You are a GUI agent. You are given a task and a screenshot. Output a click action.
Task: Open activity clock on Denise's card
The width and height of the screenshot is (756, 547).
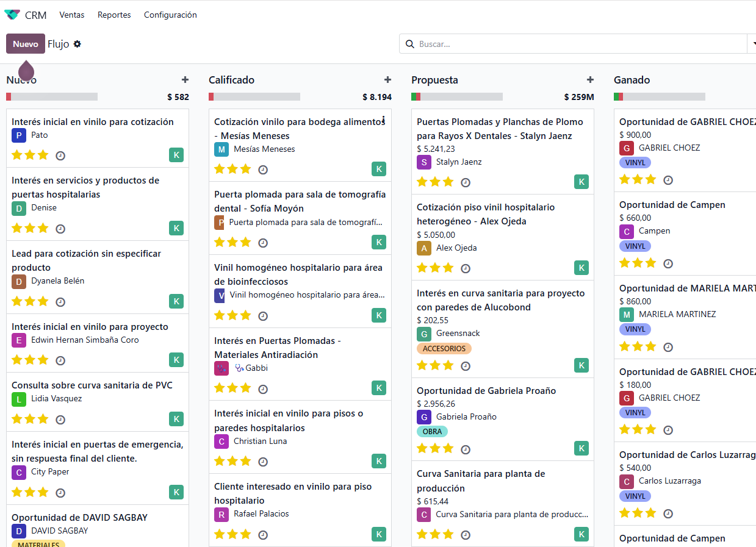tap(60, 229)
